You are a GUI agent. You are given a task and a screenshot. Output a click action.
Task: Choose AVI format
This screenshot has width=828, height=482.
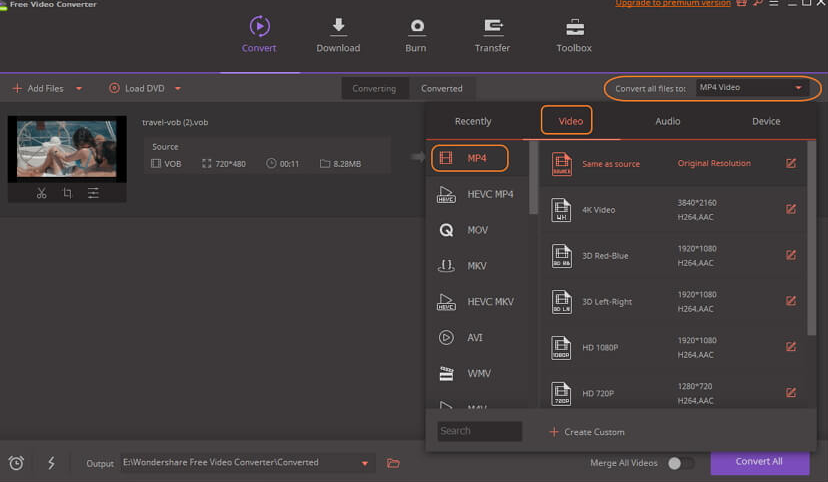coord(476,338)
